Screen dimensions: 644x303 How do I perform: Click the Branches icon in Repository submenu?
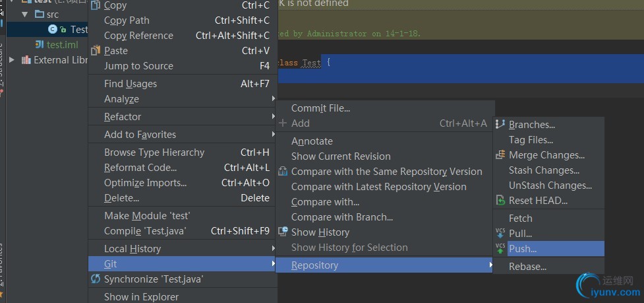coord(500,124)
